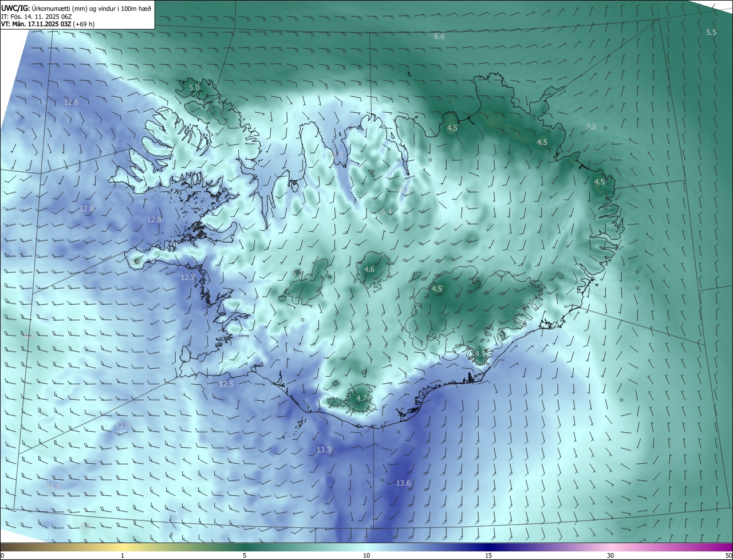Click the green color at scale value 5
The width and height of the screenshot is (733, 560).
pyautogui.click(x=245, y=547)
